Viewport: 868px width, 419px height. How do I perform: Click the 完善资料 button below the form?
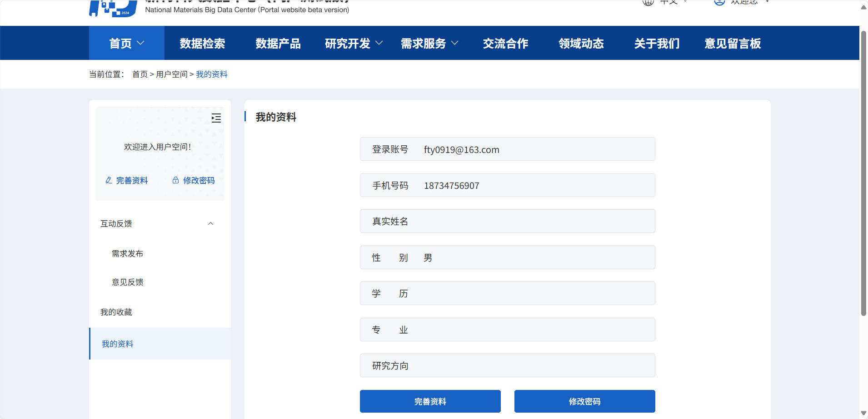429,401
